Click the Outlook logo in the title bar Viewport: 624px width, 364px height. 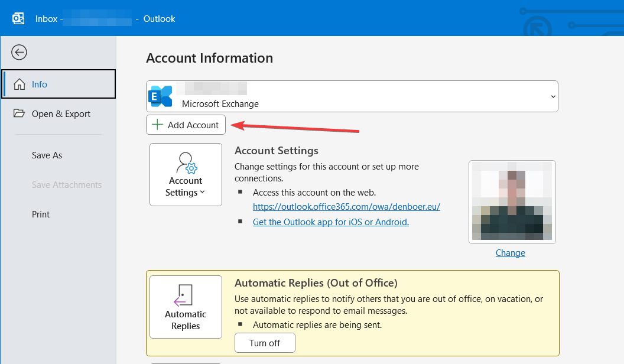point(18,19)
